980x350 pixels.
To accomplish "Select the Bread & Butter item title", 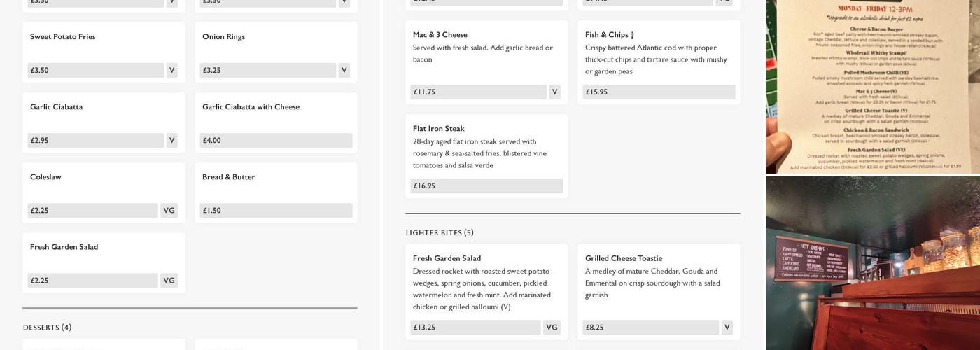I will (228, 176).
